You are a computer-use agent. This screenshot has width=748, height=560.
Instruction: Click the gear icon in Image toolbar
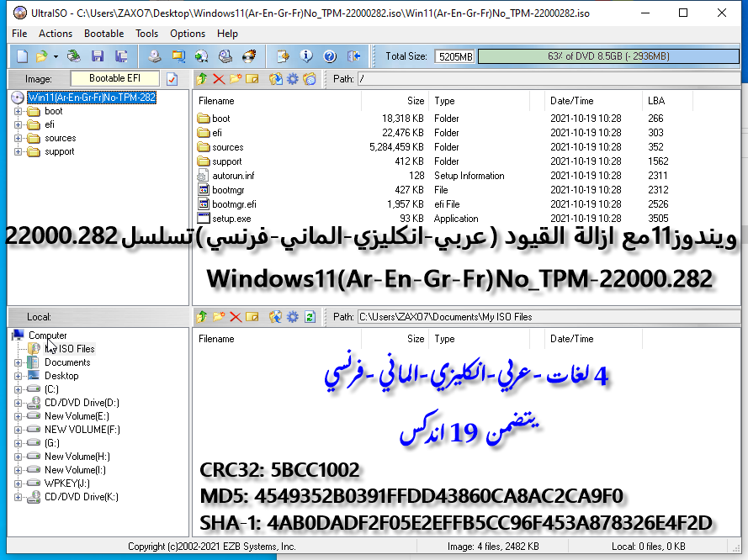293,79
